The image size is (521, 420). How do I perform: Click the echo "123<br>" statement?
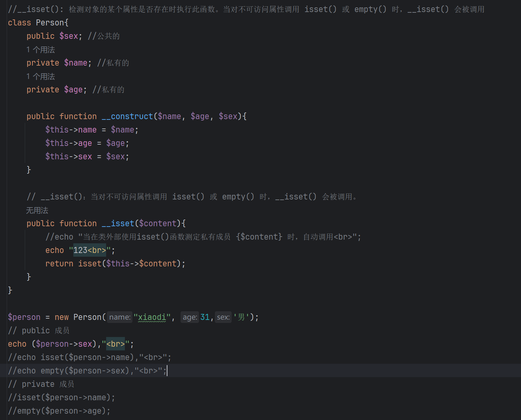pyautogui.click(x=80, y=250)
